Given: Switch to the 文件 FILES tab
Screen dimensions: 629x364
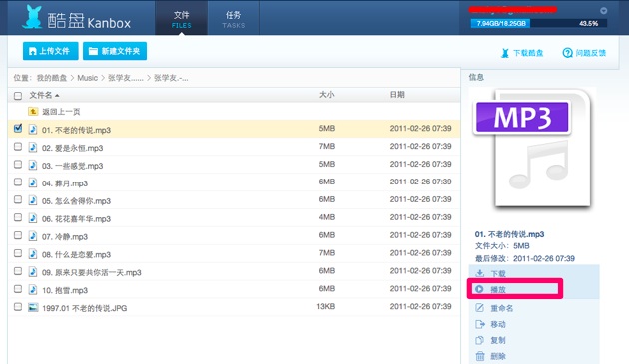Looking at the screenshot, I should tap(182, 18).
